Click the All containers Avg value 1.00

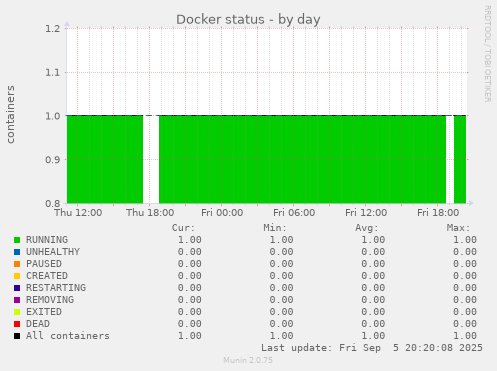tap(373, 336)
